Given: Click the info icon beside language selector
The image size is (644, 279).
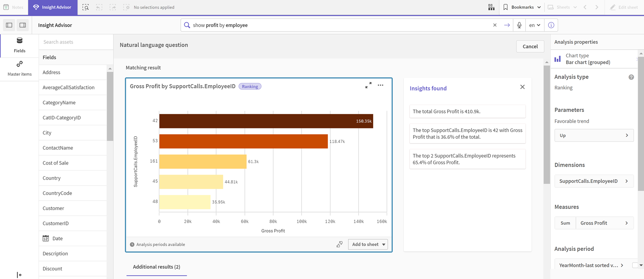Looking at the screenshot, I should click(551, 25).
